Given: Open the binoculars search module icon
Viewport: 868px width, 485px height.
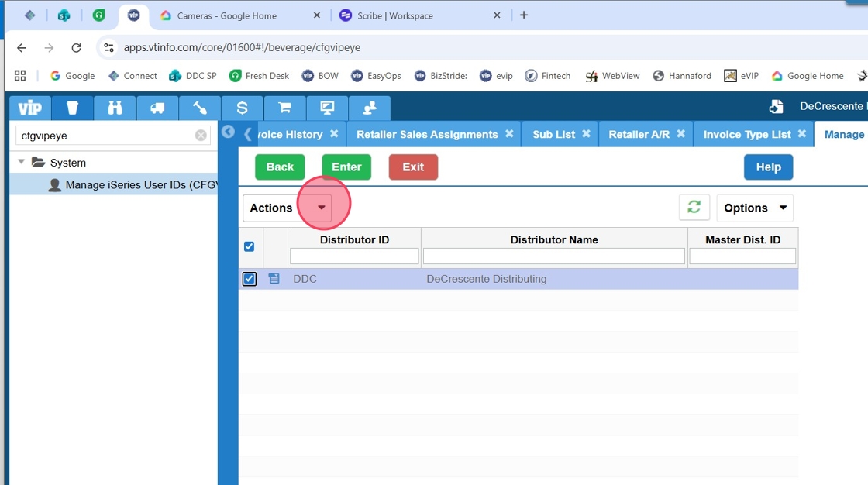Looking at the screenshot, I should pyautogui.click(x=115, y=108).
